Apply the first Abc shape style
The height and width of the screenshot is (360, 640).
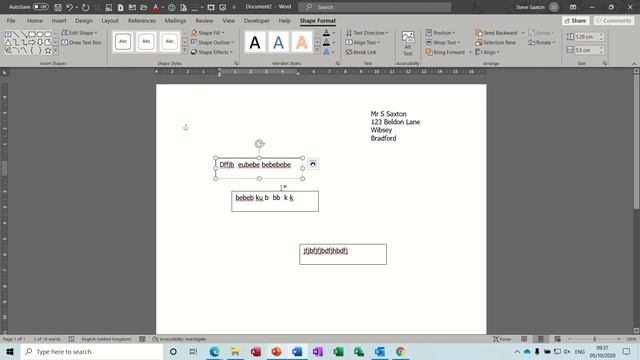pyautogui.click(x=123, y=42)
